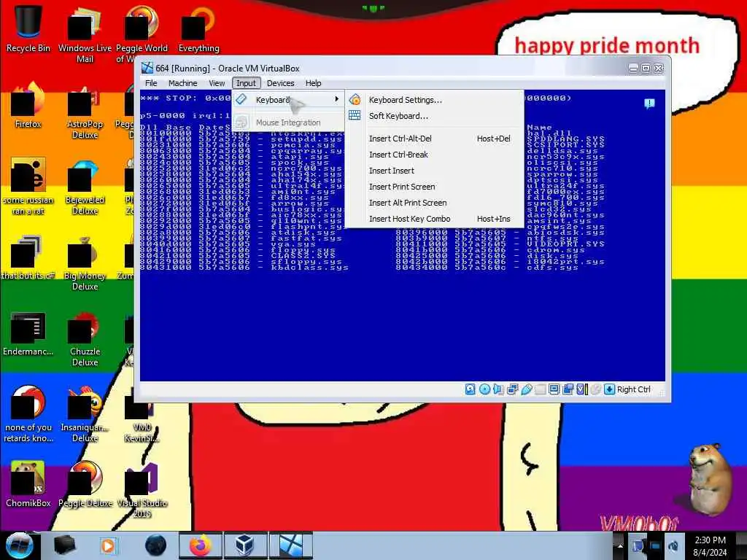
Task: Select the ChomikBox desktop icon
Action: click(x=28, y=484)
